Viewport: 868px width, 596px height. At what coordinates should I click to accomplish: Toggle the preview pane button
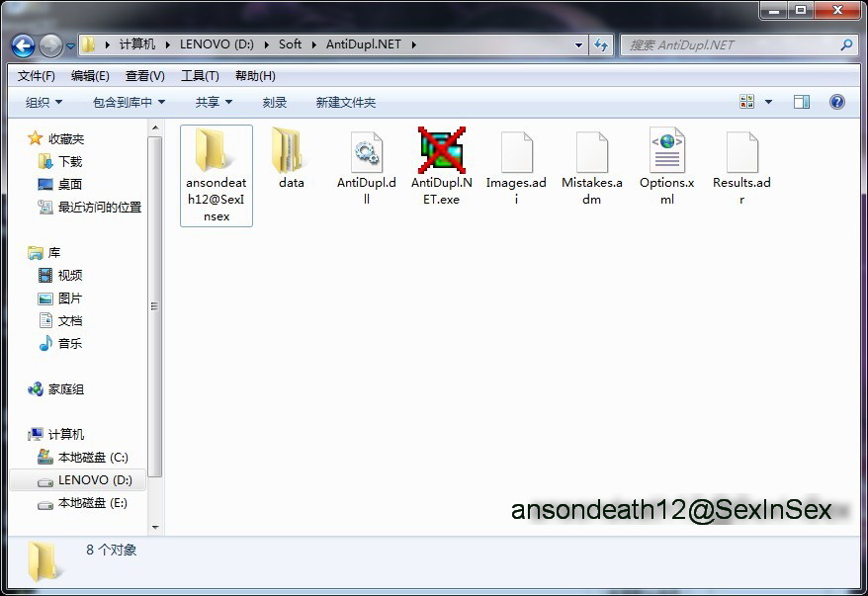[802, 101]
